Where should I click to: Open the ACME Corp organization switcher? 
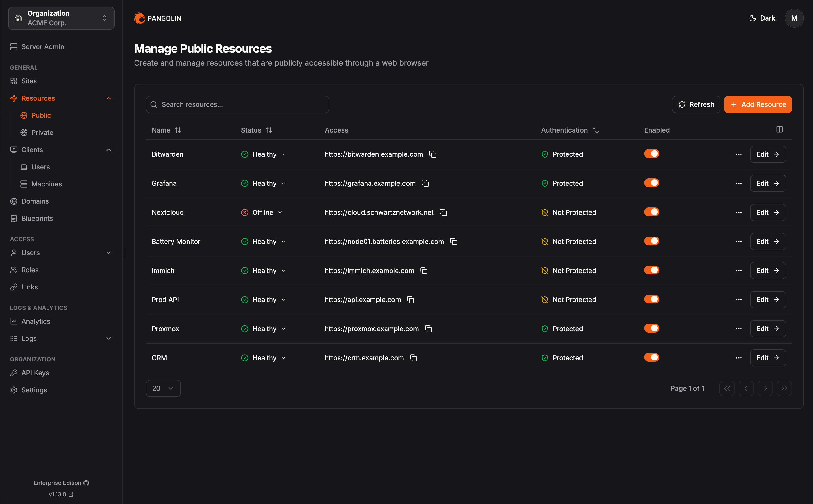tap(61, 18)
